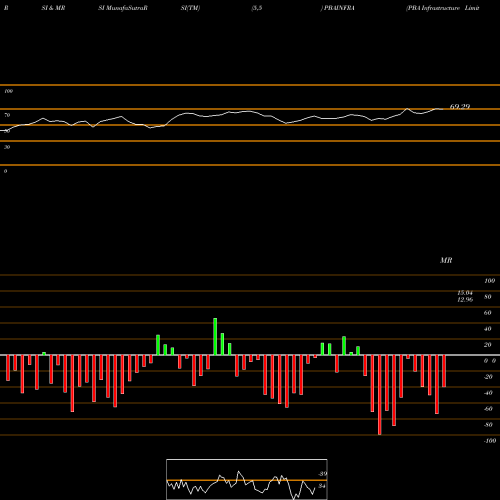Click the 60 label on MR axis

pos(487,313)
